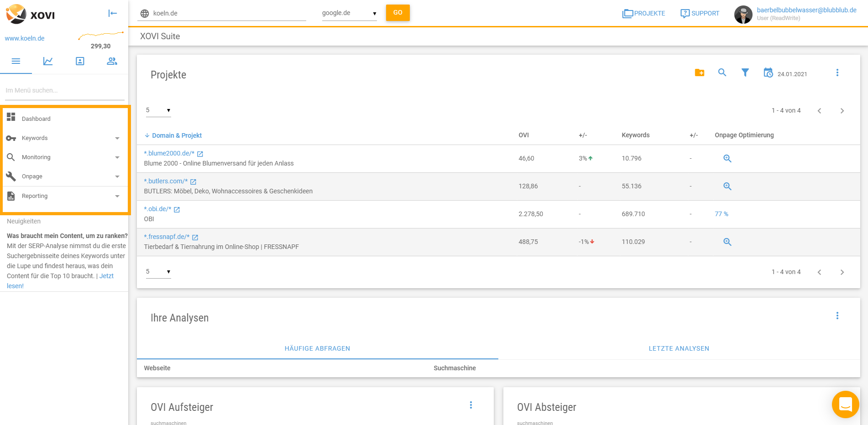Open the Dashboard menu item
Screen dimensions: 868x425
[x=65, y=119]
